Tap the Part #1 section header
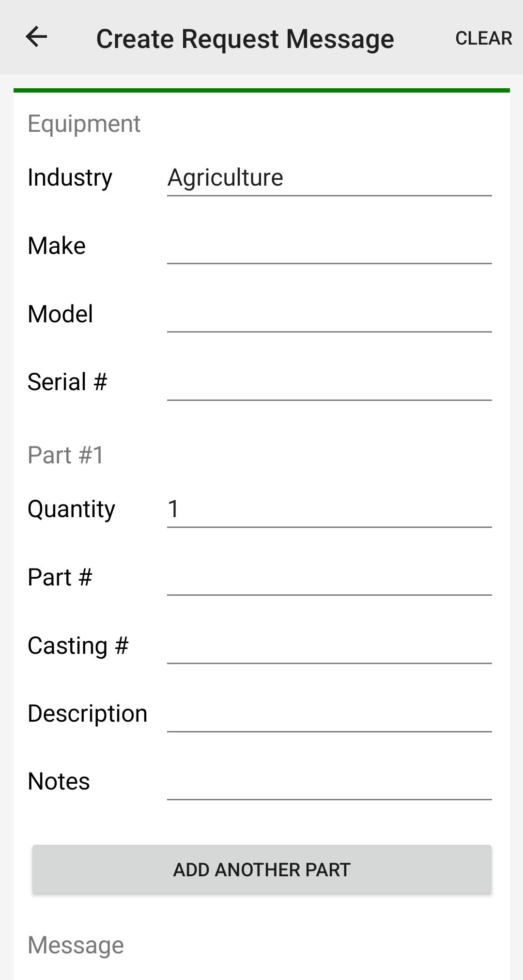Viewport: 523px width, 980px height. coord(66,455)
